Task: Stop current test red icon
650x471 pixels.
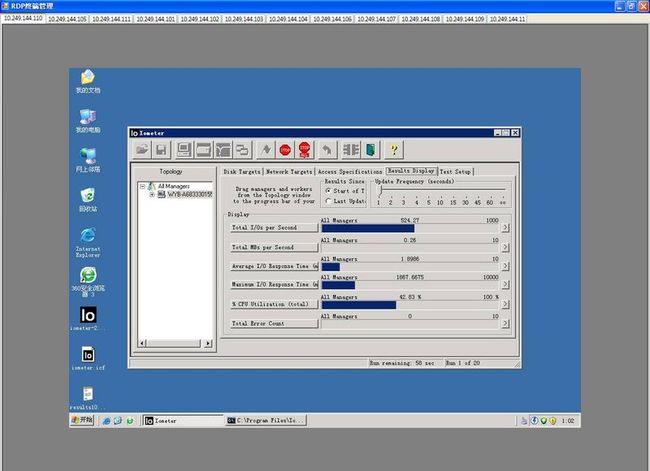Action: pyautogui.click(x=285, y=150)
